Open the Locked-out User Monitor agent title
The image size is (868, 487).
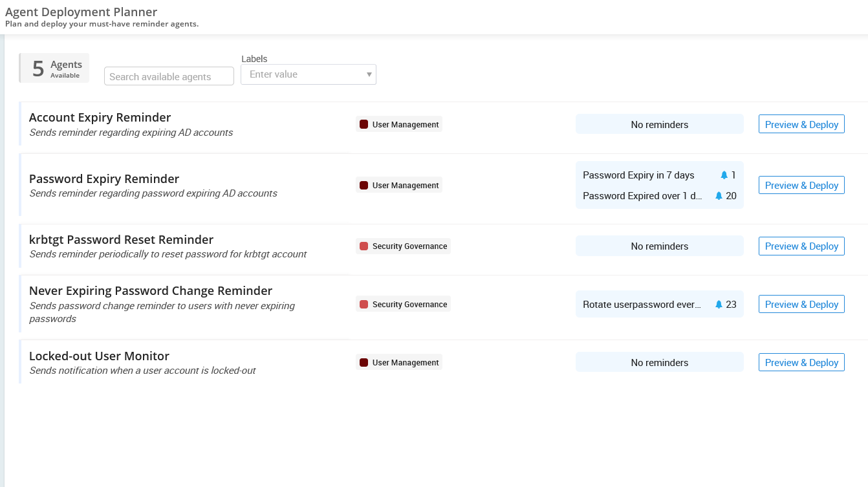(x=99, y=356)
